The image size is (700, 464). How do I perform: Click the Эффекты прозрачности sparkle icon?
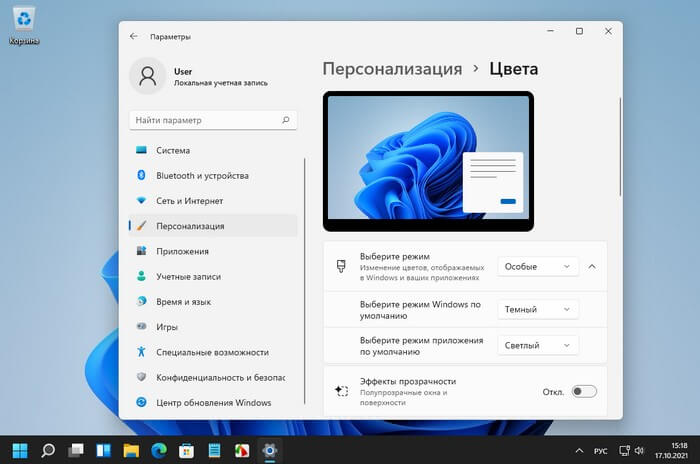coord(342,391)
